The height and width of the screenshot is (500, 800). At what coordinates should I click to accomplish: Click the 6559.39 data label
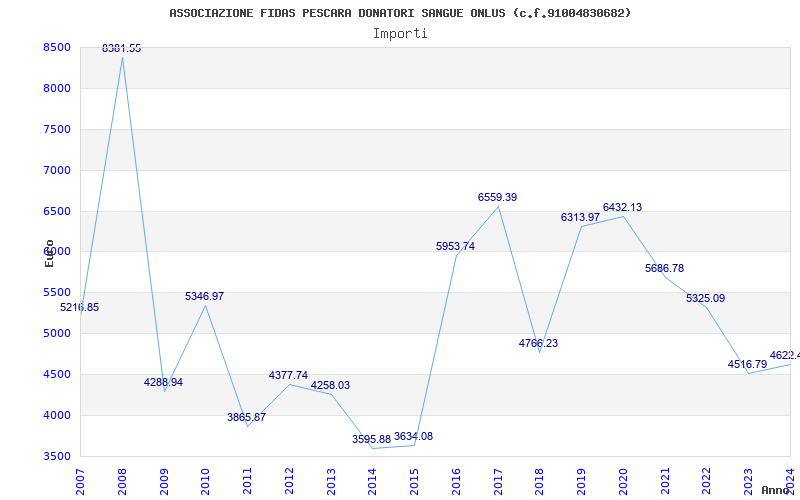497,197
